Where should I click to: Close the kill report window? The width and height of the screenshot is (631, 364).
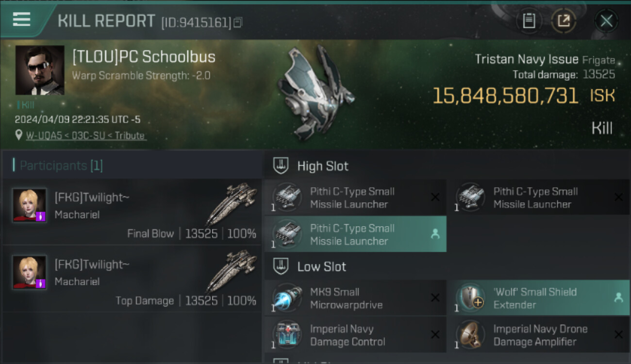[606, 21]
